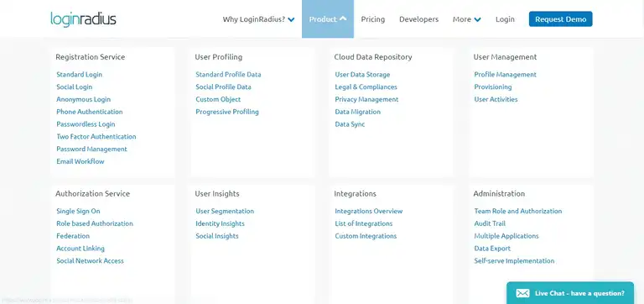Click the Live Chat envelope icon
Image resolution: width=644 pixels, height=304 pixels.
[x=522, y=293]
